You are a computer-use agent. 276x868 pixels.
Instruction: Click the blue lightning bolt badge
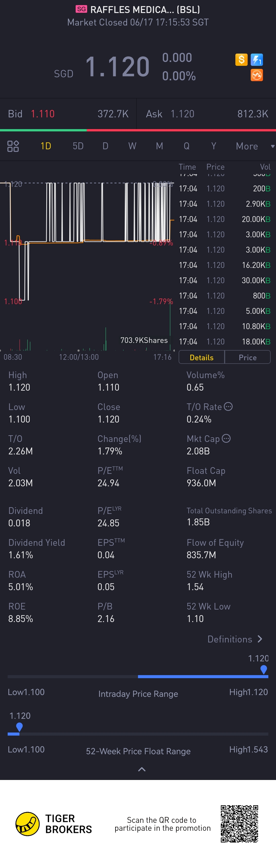point(257,60)
